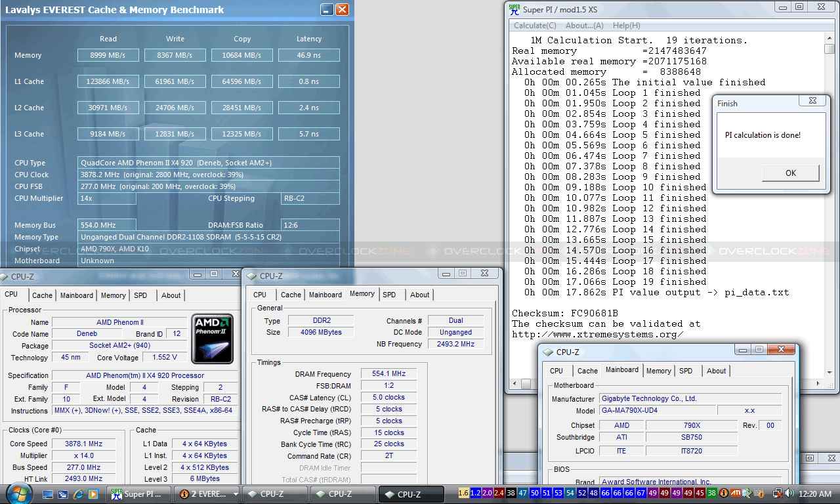Click the Super PI taskbar button

(140, 494)
